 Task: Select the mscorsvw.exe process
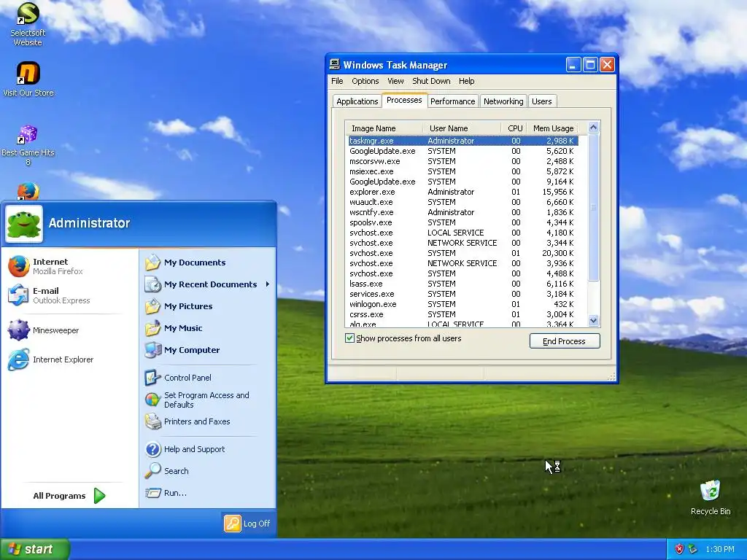(x=463, y=161)
